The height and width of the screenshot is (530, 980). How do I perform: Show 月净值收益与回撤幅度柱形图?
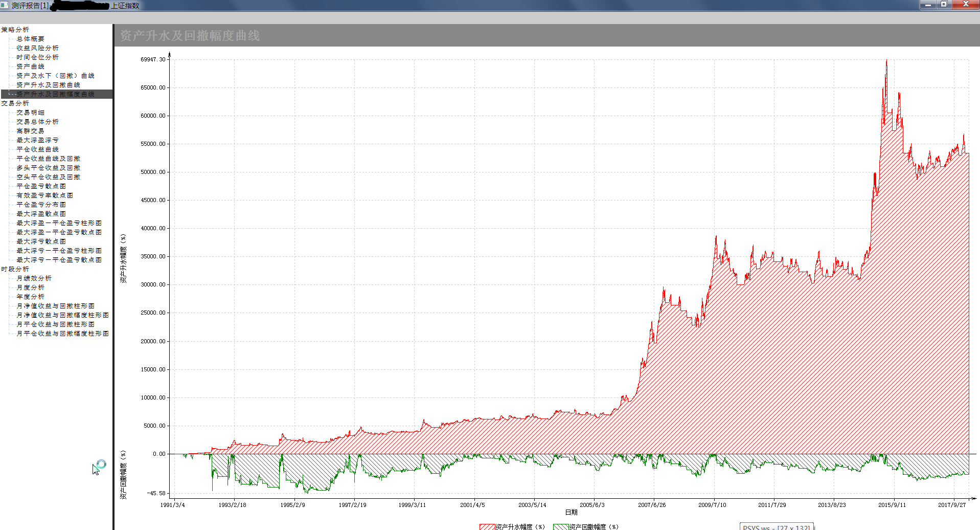[62, 315]
